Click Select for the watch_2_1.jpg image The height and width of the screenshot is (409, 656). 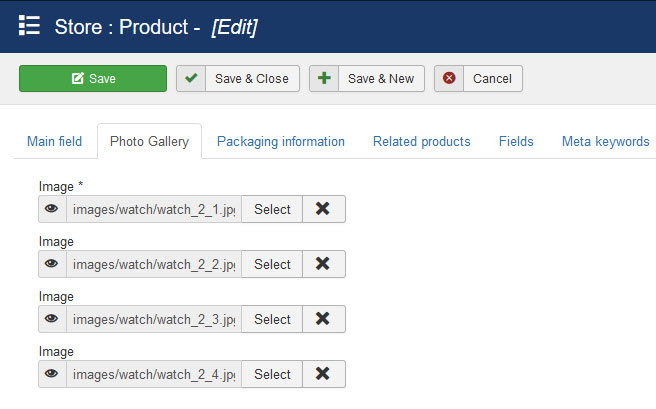(272, 209)
